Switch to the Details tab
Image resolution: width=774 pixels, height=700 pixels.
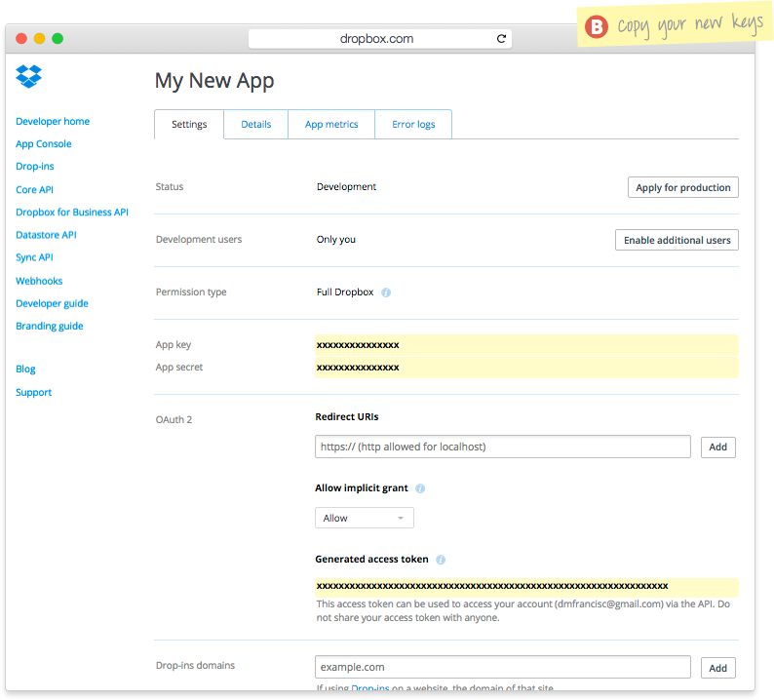pyautogui.click(x=255, y=125)
